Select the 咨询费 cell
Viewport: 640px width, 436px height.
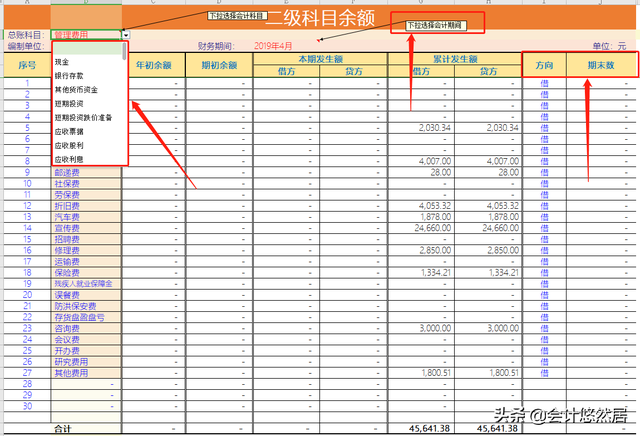(86, 328)
